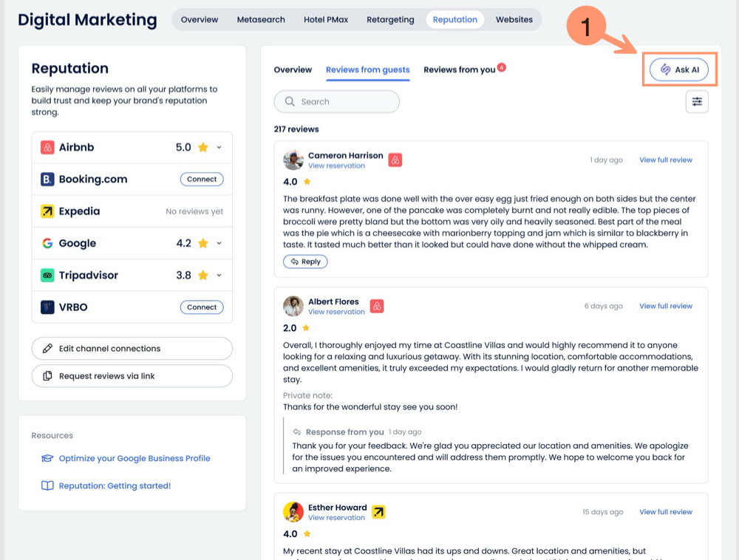Click Esther Howard's Expedia source badge
The height and width of the screenshot is (560, 739).
378,512
